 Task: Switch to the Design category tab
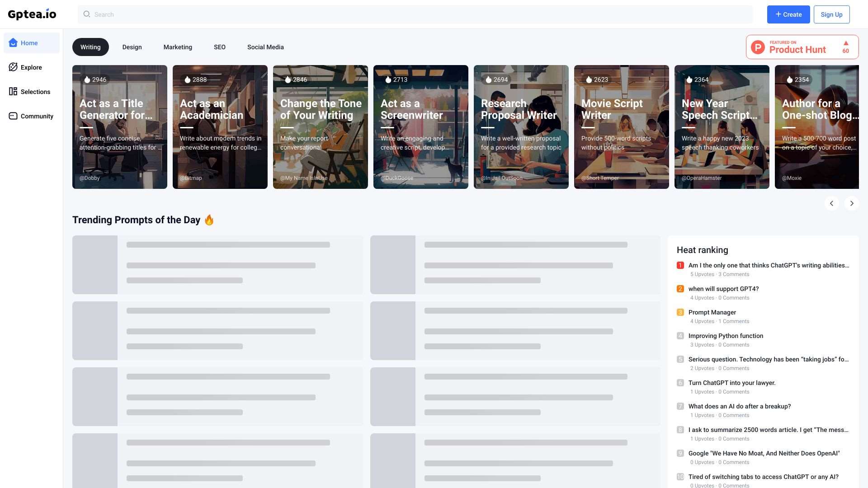point(132,47)
